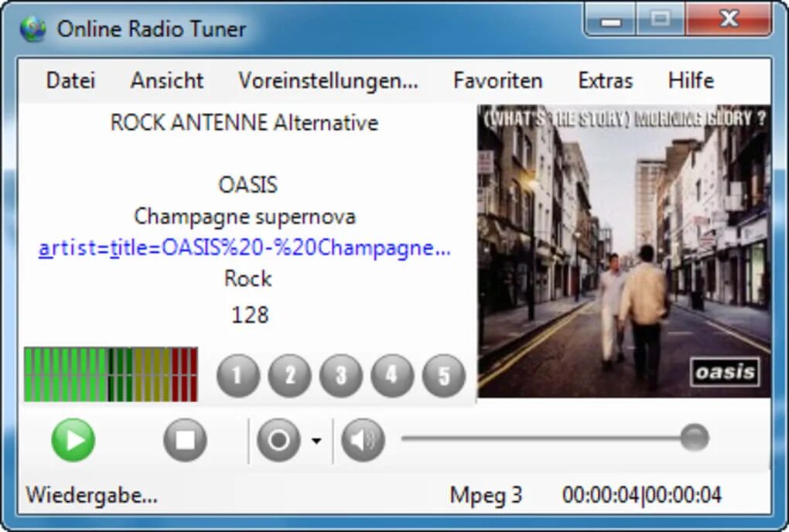This screenshot has width=789, height=532.
Task: Start playback with the green play button
Action: tap(73, 440)
